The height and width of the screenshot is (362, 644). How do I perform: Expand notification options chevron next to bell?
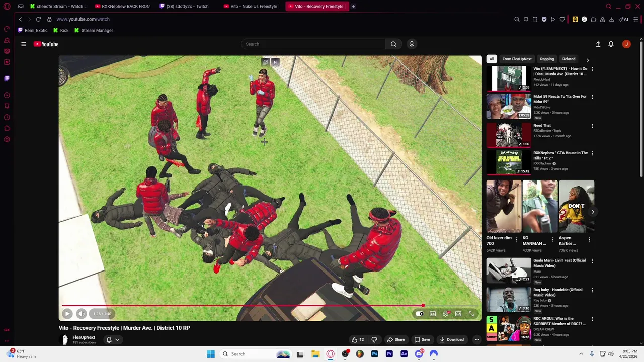[117, 339]
